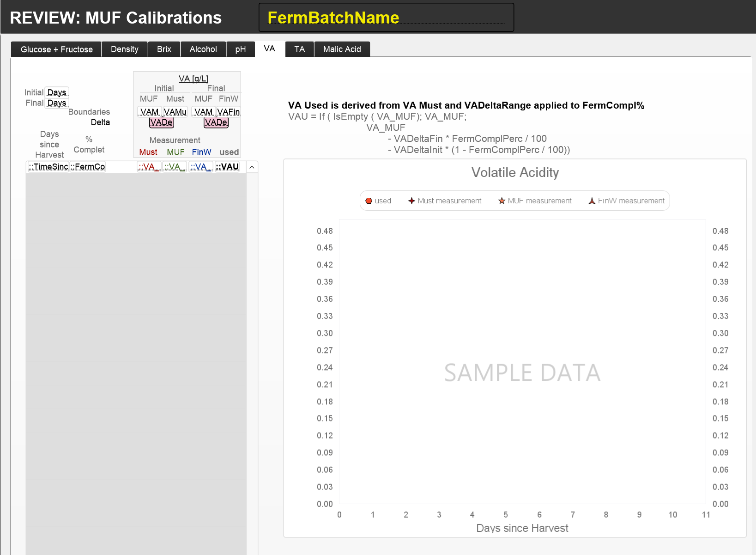Switch to the Density tab

tap(125, 49)
